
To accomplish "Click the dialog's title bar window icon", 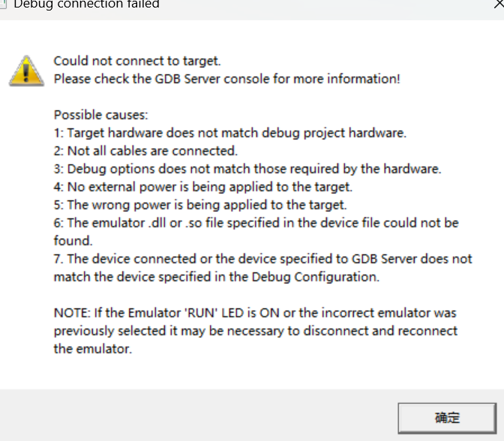I will 2,4.
